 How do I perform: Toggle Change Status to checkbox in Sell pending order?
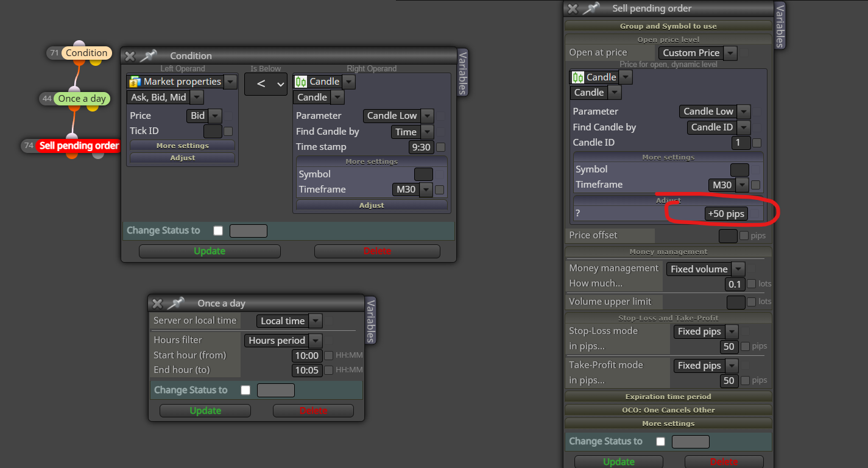click(x=660, y=441)
